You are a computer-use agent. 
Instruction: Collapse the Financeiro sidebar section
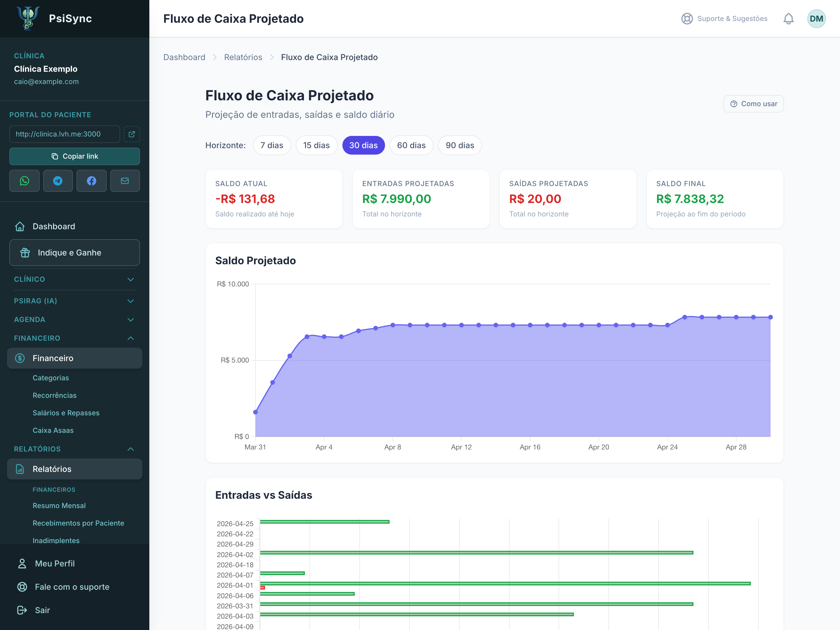point(74,338)
